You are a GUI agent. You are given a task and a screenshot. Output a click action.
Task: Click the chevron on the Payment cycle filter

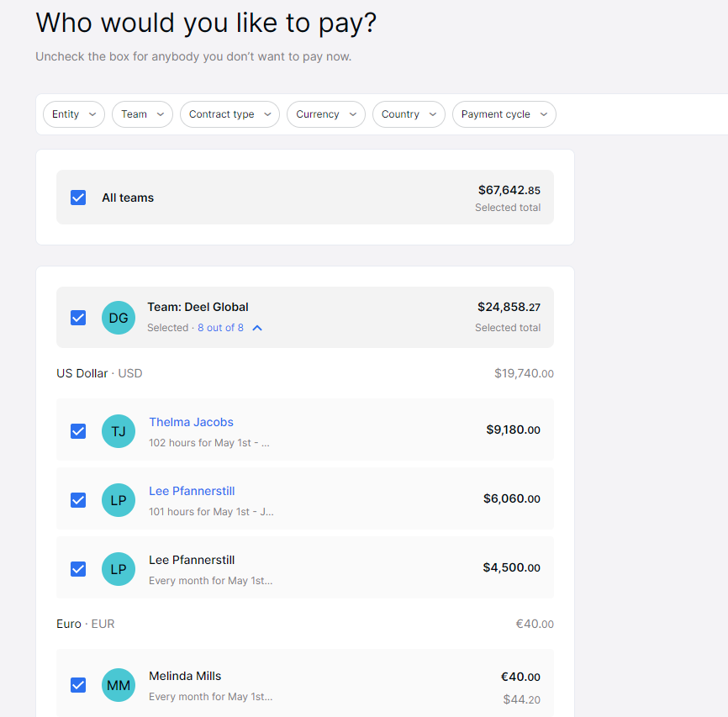coord(545,114)
